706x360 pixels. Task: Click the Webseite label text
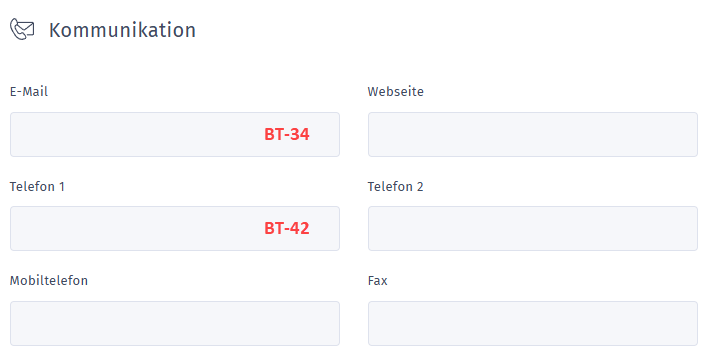395,91
